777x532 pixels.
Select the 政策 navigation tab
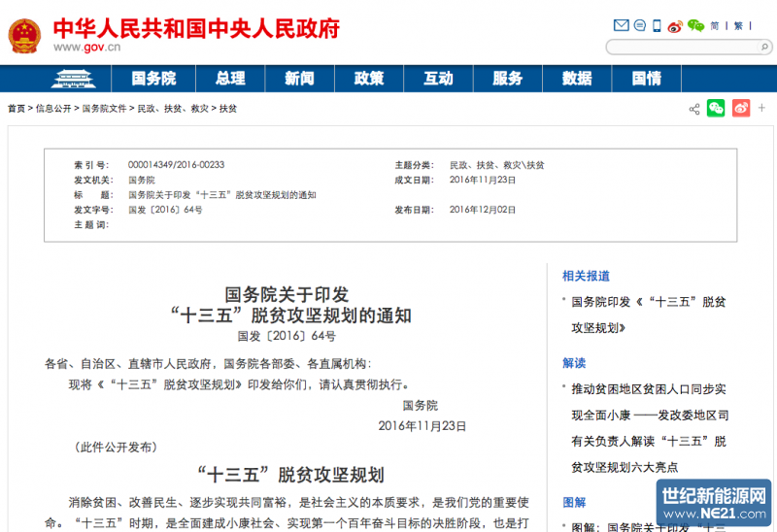(x=369, y=79)
